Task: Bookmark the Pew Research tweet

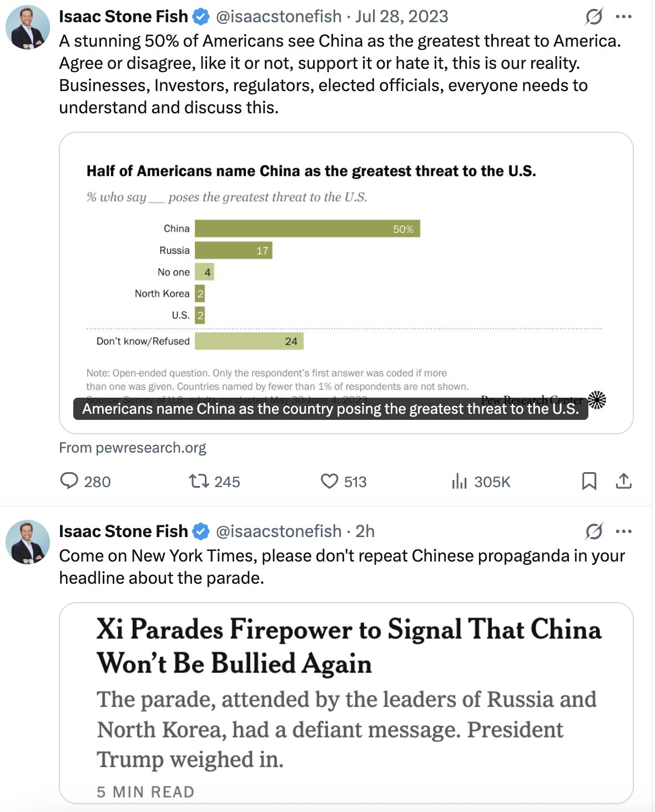Action: (589, 481)
